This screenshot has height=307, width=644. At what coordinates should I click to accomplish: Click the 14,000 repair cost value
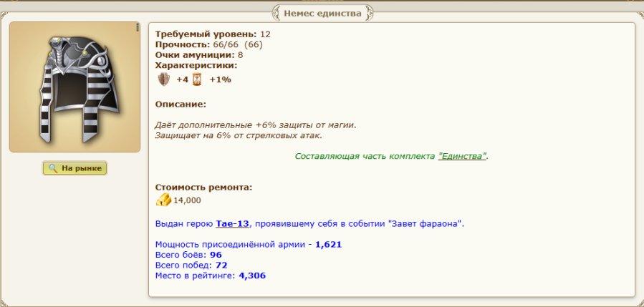pos(188,200)
